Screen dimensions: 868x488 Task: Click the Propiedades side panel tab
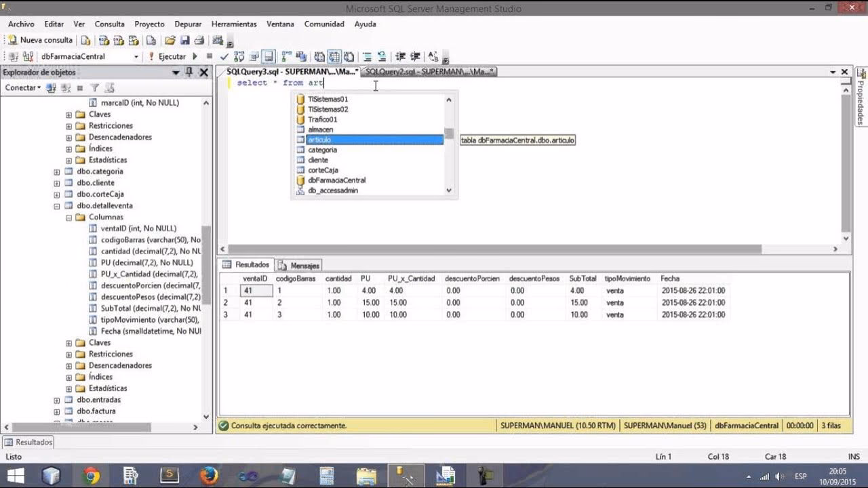[x=861, y=96]
